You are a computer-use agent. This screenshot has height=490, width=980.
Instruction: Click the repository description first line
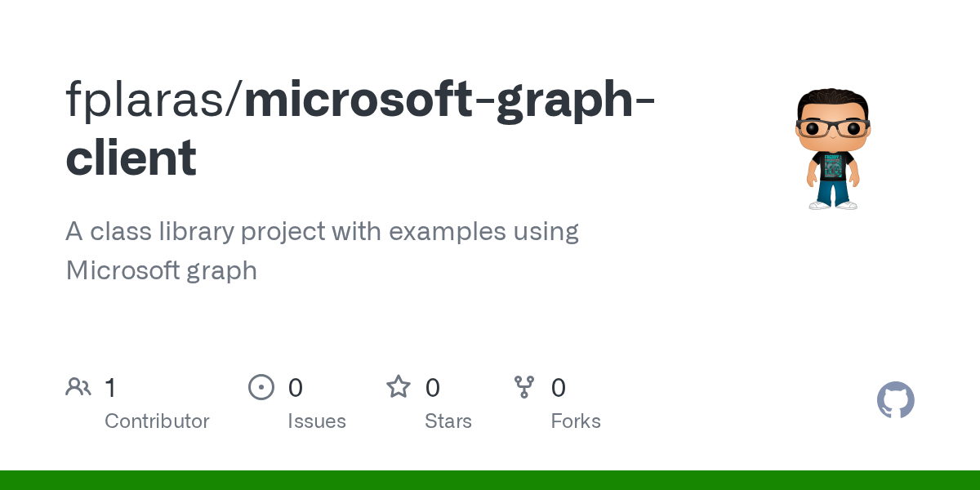(x=322, y=232)
